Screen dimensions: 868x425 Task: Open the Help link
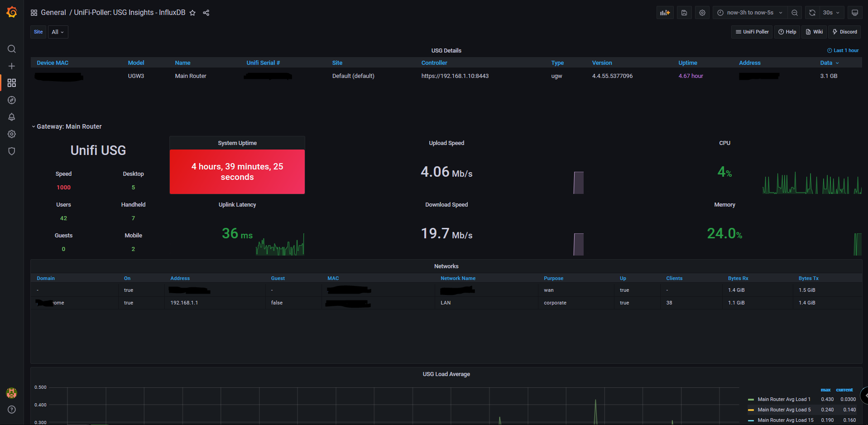[x=787, y=32]
